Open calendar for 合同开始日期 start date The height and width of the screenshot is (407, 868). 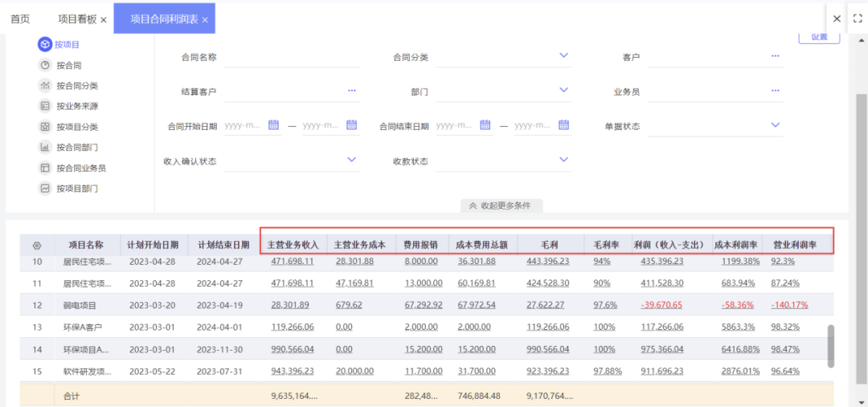pos(273,125)
